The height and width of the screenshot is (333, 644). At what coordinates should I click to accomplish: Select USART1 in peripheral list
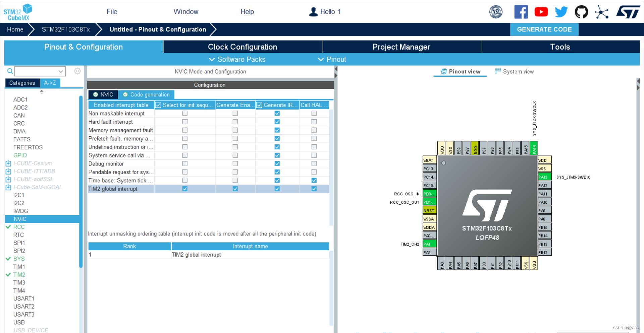point(23,298)
